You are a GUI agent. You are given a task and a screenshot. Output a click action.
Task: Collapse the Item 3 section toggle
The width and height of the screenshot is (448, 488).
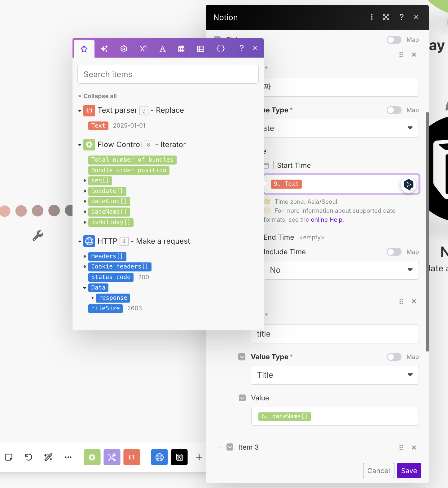230,447
